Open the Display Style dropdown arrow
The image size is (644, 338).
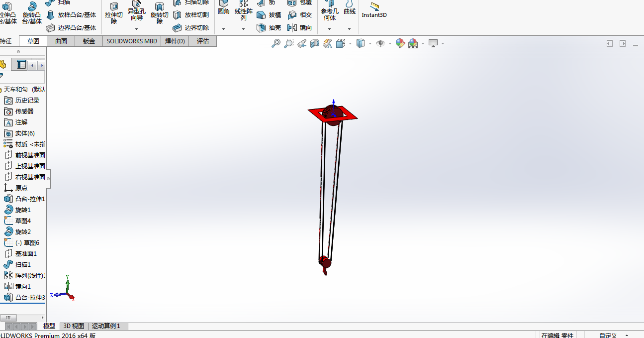(370, 44)
